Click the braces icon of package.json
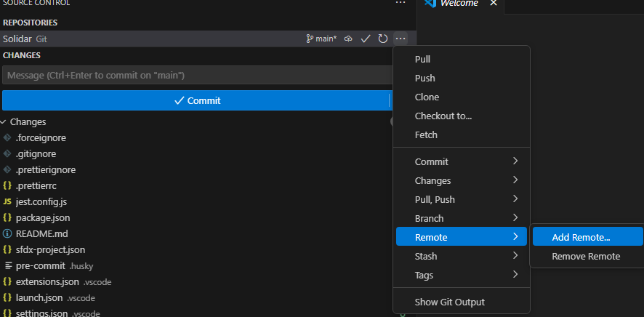The width and height of the screenshot is (644, 317). (x=7, y=217)
